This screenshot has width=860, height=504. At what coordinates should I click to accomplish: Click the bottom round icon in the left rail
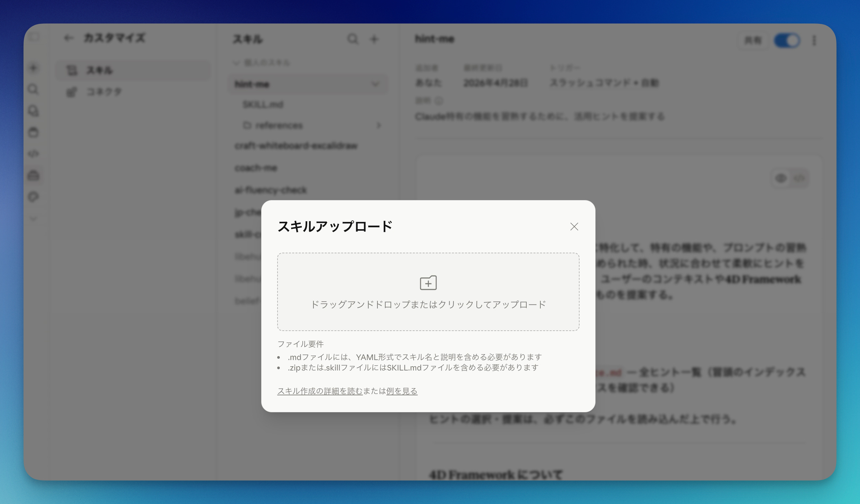pyautogui.click(x=33, y=197)
